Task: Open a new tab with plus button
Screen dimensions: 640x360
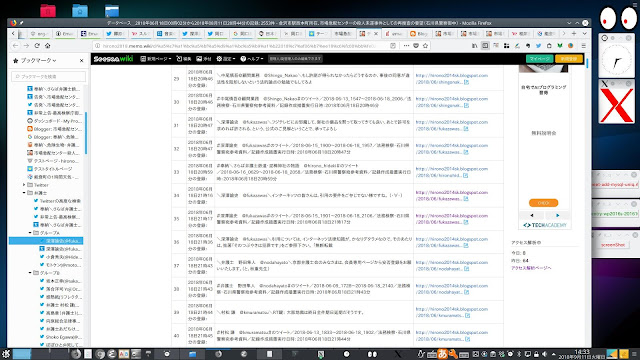Action: click(x=574, y=33)
